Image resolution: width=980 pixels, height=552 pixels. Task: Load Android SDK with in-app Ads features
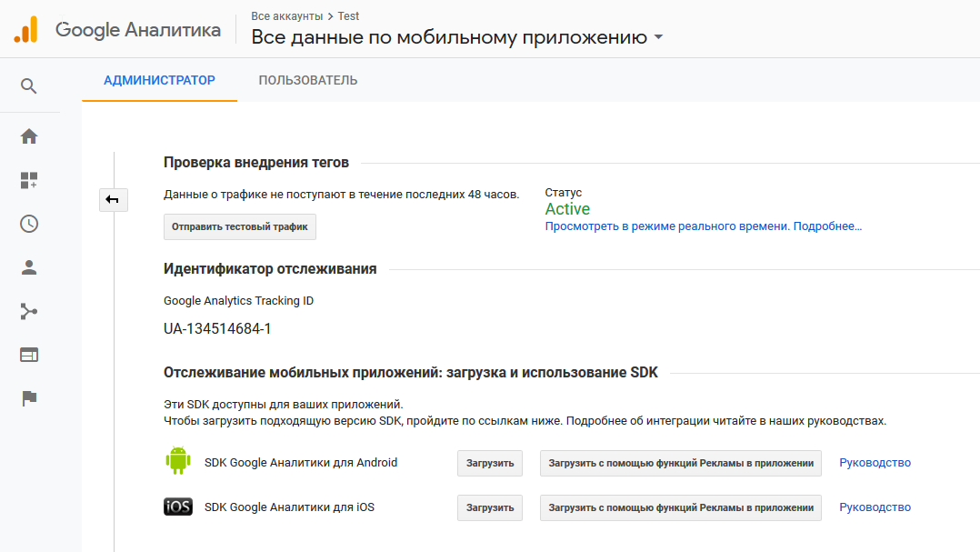681,463
